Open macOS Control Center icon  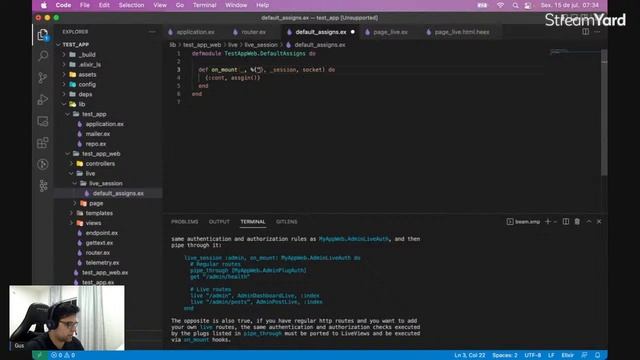coord(528,5)
